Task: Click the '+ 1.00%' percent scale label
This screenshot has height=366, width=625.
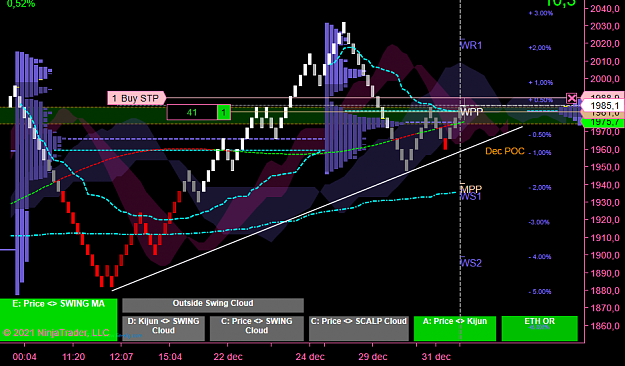Action: point(540,83)
